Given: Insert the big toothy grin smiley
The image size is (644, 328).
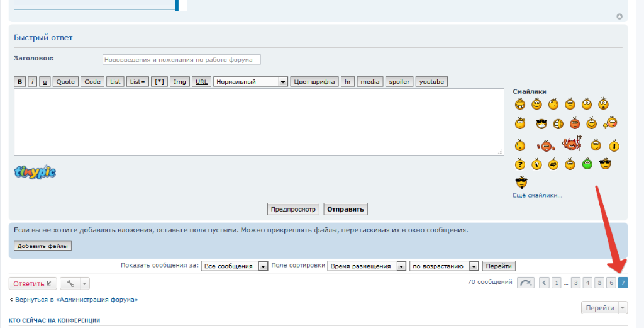Looking at the screenshot, I should pos(520,104).
